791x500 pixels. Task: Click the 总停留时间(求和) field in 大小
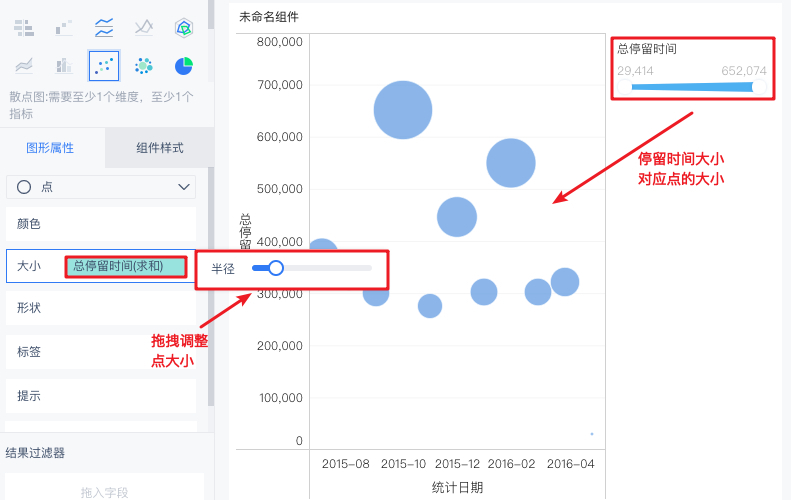(126, 266)
